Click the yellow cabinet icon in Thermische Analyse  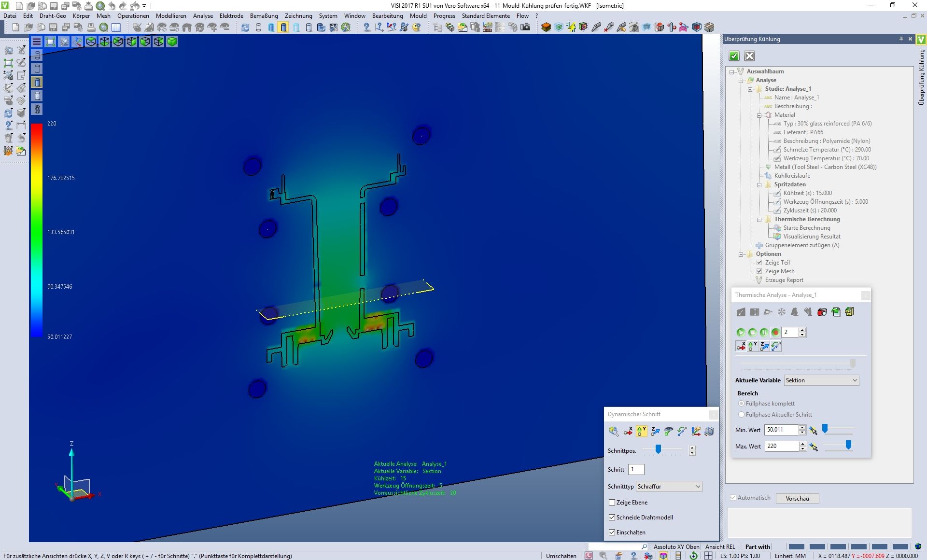click(849, 312)
